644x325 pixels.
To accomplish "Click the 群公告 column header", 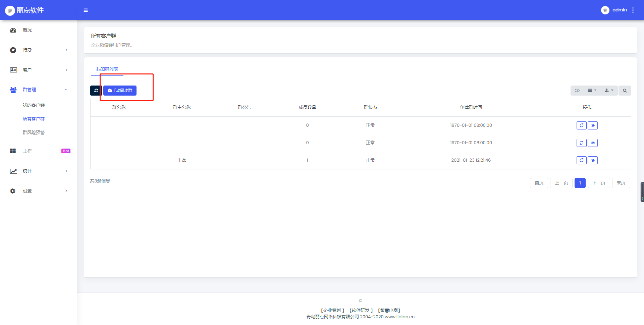I will tap(245, 108).
